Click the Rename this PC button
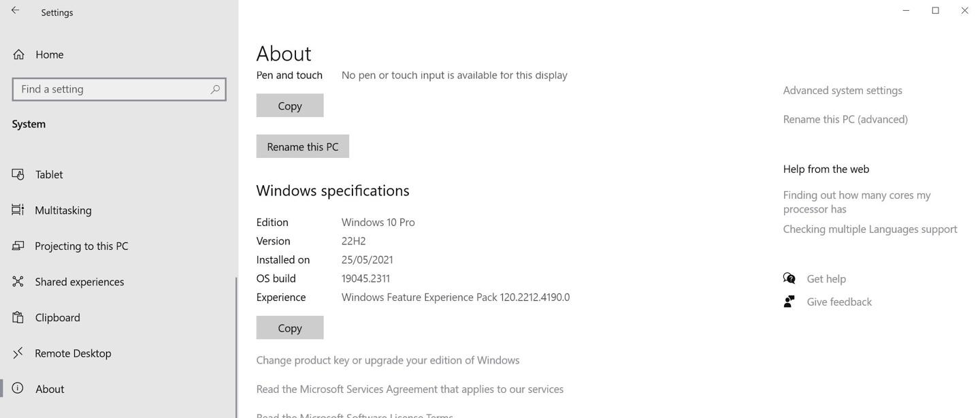The image size is (980, 418). coord(303,146)
